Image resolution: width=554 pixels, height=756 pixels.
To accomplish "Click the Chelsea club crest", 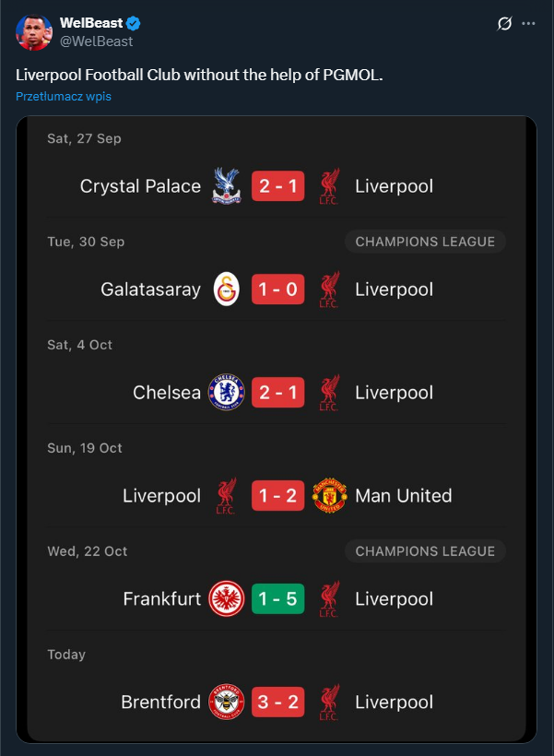I will (226, 393).
